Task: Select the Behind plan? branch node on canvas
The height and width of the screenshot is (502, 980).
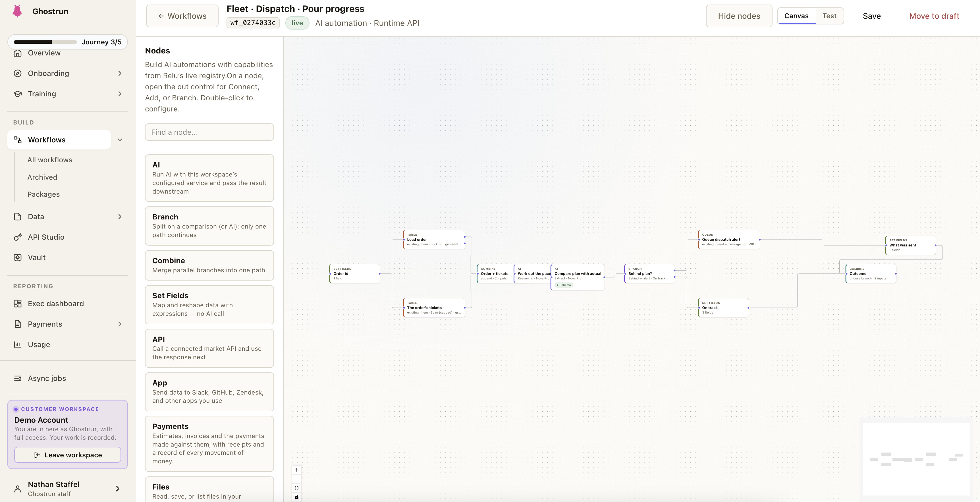Action: [x=649, y=274]
